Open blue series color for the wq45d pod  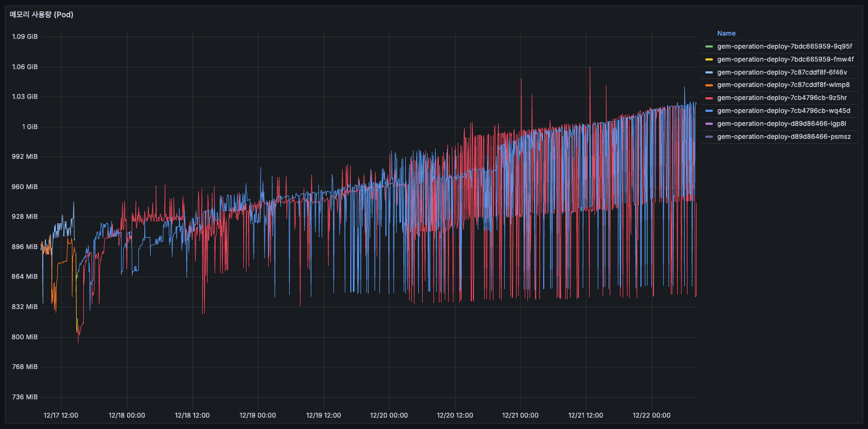709,111
